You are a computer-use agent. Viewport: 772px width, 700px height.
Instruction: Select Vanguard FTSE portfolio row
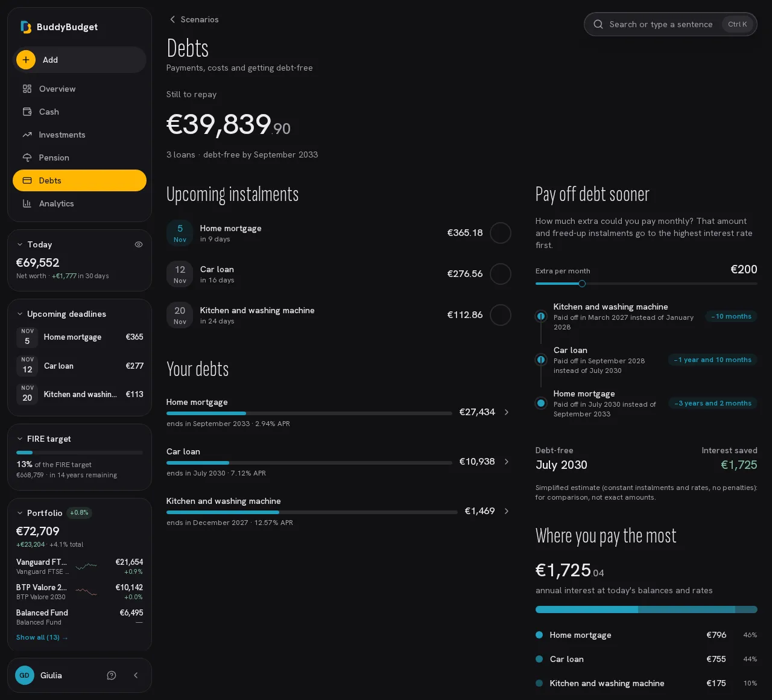pyautogui.click(x=80, y=566)
